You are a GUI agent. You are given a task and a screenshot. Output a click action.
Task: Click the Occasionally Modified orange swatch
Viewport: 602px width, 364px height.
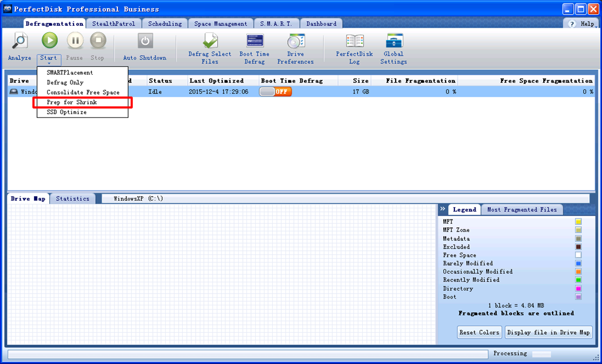tap(578, 272)
